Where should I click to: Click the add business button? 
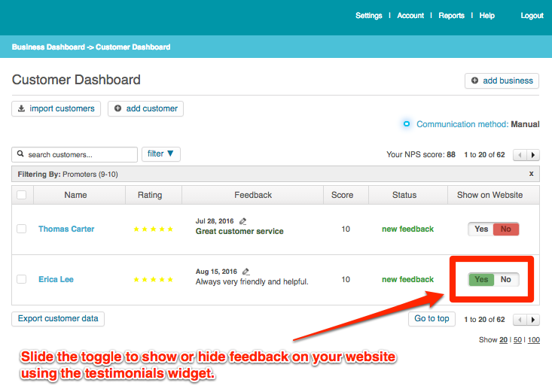pos(502,81)
